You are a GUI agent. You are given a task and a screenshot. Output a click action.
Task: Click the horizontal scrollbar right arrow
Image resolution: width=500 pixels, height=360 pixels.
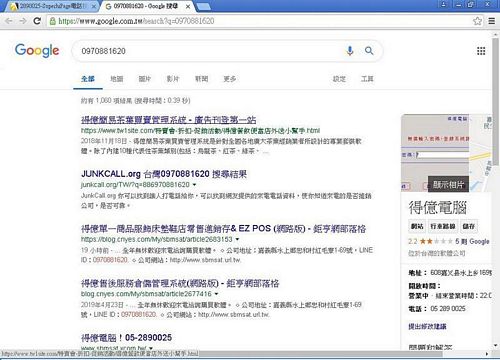click(x=487, y=354)
